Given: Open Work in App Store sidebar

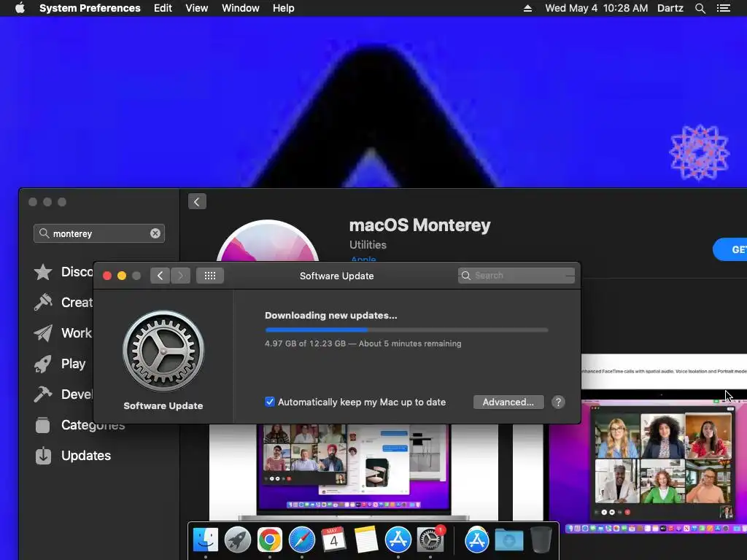Looking at the screenshot, I should pos(63,332).
